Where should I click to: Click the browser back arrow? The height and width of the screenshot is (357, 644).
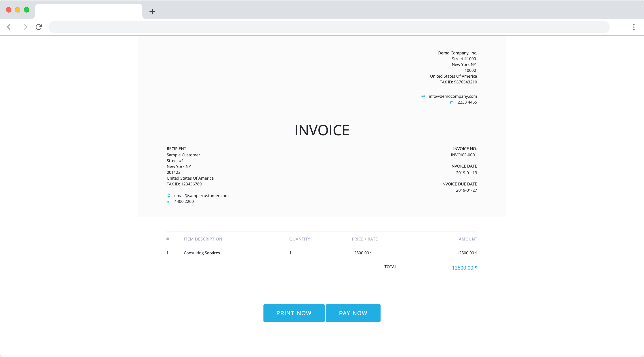click(x=10, y=27)
